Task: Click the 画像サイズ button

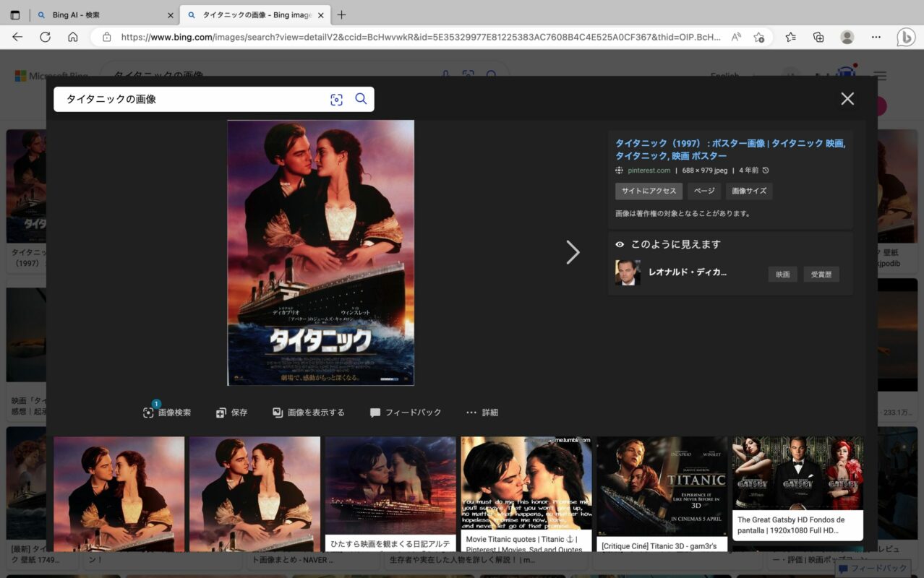Action: (x=749, y=191)
